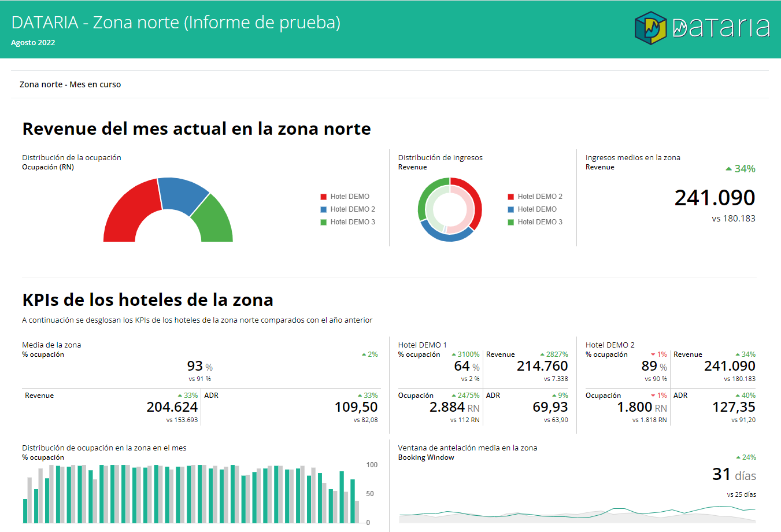Click the 241.090 average revenue value
This screenshot has width=781, height=532.
tap(715, 198)
